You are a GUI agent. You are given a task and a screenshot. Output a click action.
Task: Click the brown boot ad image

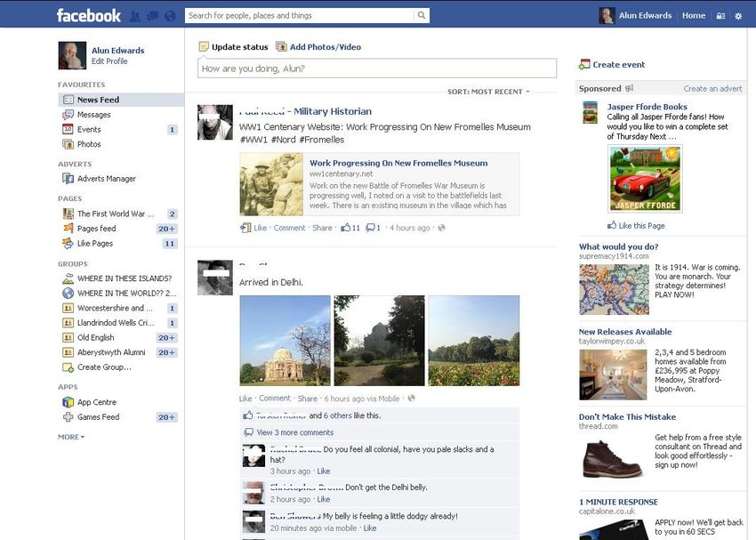pyautogui.click(x=613, y=458)
